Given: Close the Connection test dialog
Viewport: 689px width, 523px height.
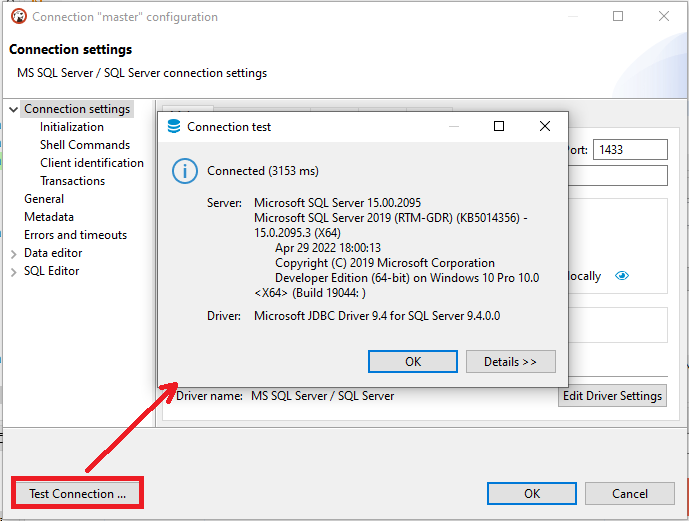Looking at the screenshot, I should (545, 127).
